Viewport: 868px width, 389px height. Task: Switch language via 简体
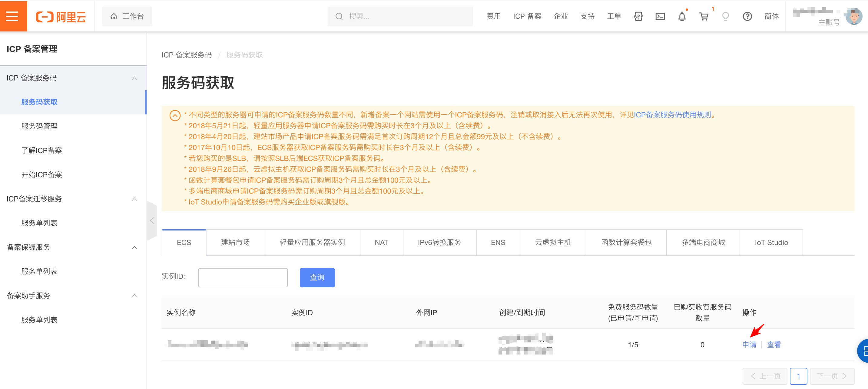(771, 16)
